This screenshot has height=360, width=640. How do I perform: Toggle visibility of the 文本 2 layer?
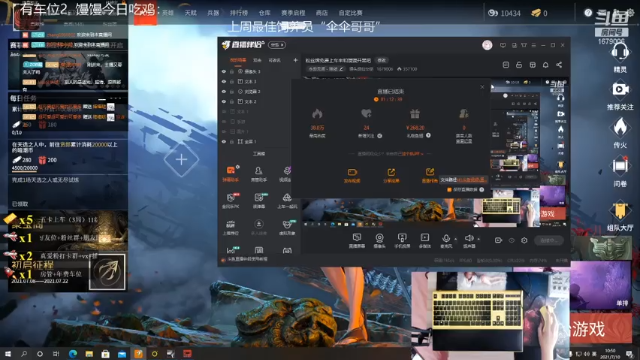(224, 102)
